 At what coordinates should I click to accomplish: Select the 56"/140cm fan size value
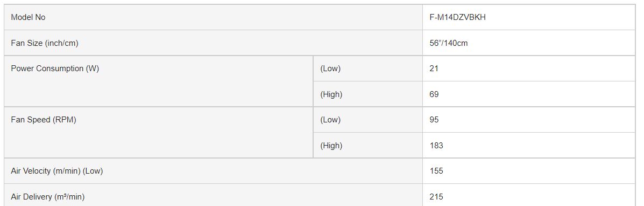pos(449,43)
